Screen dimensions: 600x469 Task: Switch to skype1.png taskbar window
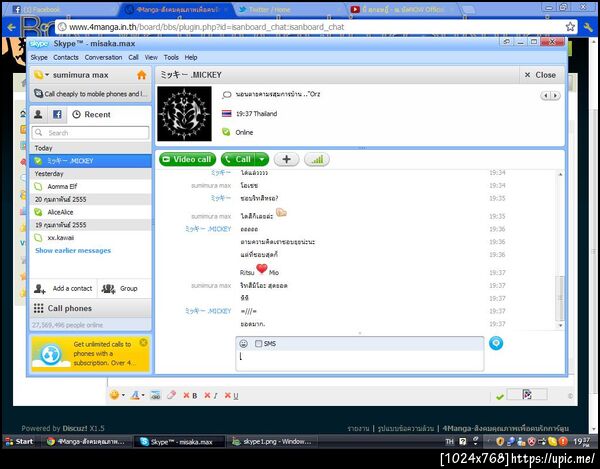click(272, 442)
